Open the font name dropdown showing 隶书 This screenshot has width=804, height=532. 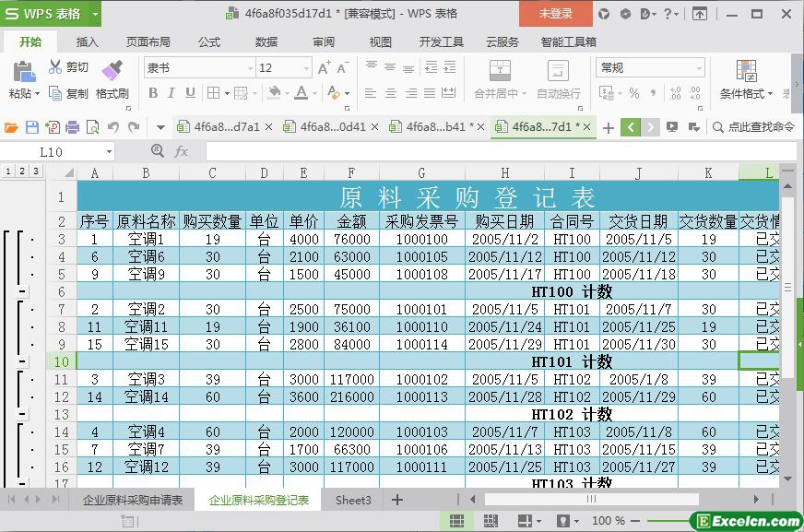tap(250, 68)
